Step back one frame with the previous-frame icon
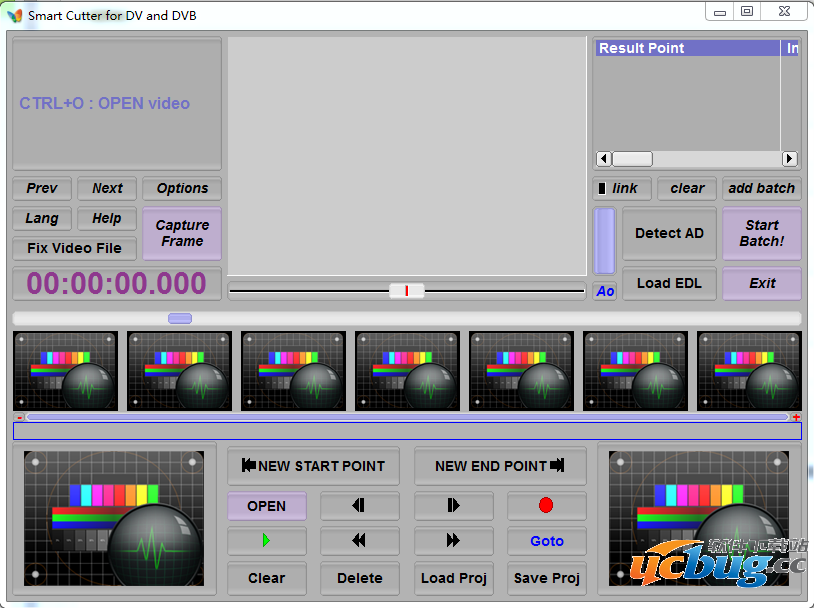Image resolution: width=814 pixels, height=608 pixels. [x=360, y=506]
